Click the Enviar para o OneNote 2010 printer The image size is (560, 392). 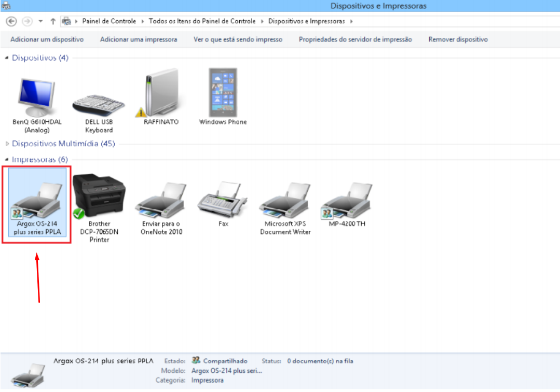161,200
